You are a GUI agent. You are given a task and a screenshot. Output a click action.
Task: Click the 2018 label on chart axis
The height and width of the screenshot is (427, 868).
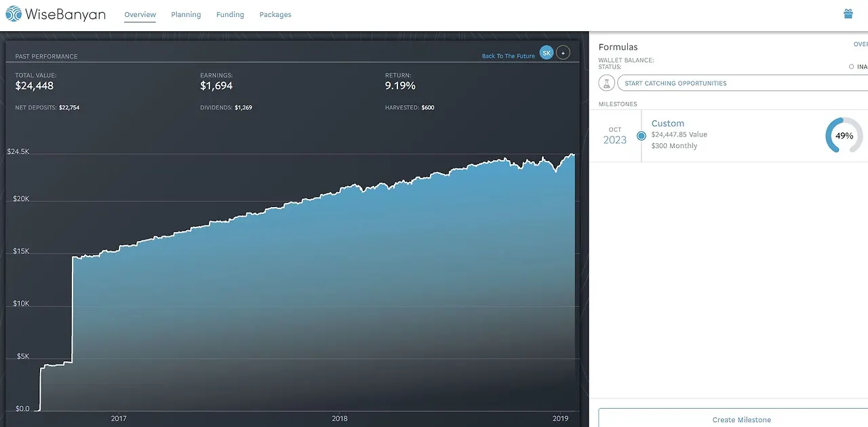pos(340,418)
